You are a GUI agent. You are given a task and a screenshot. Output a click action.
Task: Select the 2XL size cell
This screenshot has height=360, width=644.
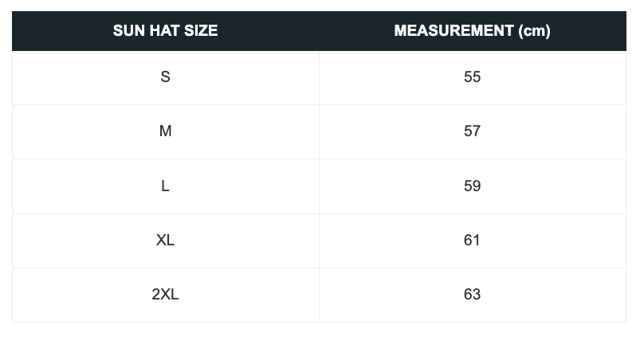click(165, 295)
